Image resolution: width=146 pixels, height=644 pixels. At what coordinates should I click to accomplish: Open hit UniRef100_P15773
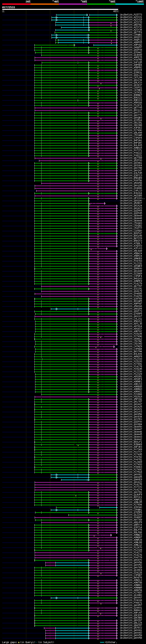pos(131,15)
